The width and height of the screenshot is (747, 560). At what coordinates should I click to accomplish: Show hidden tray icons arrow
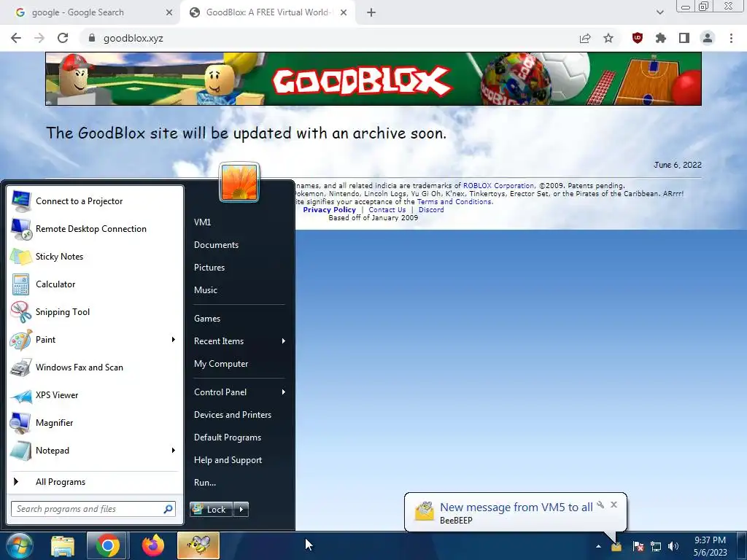point(598,547)
